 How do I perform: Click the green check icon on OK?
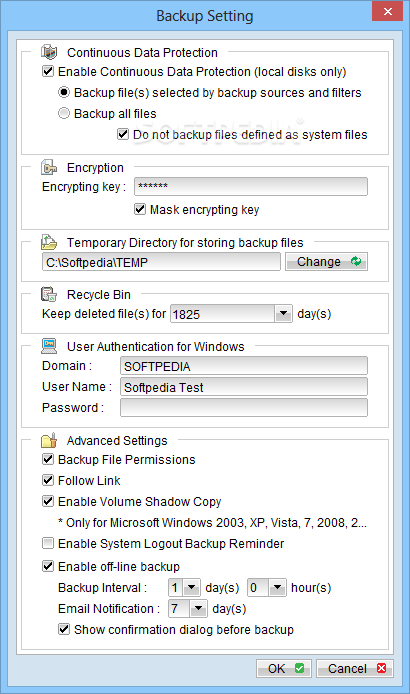point(300,668)
